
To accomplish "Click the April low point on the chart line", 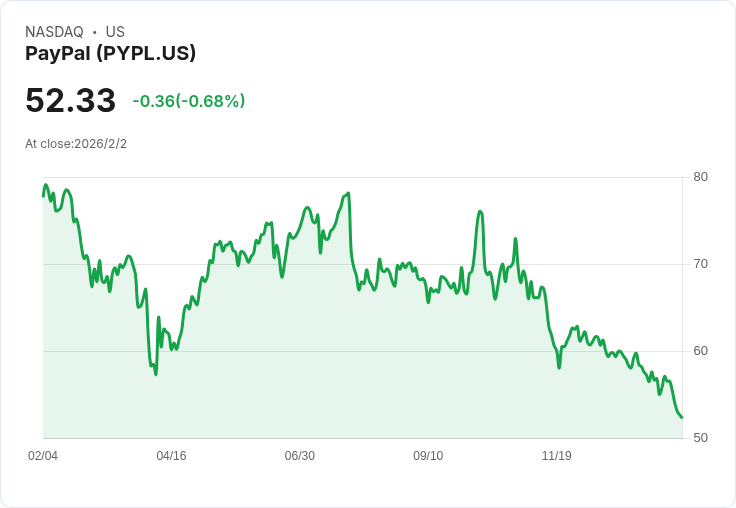I will click(156, 374).
